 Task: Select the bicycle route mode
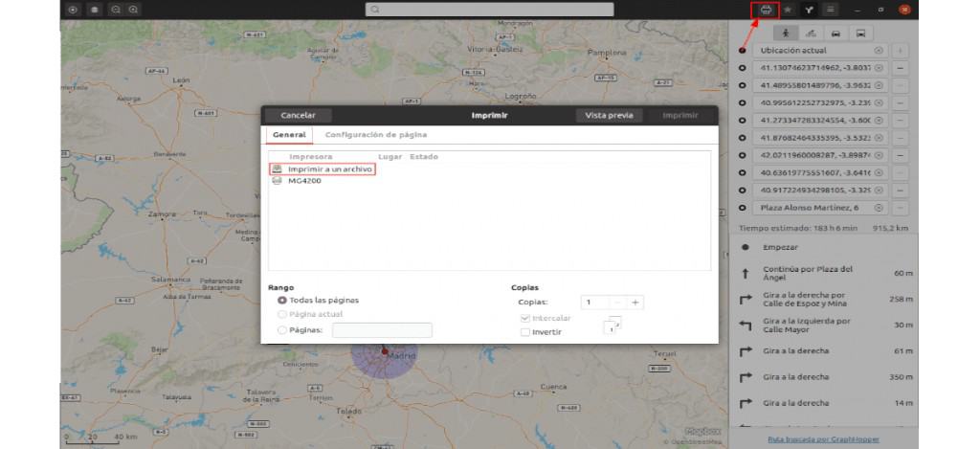[812, 34]
